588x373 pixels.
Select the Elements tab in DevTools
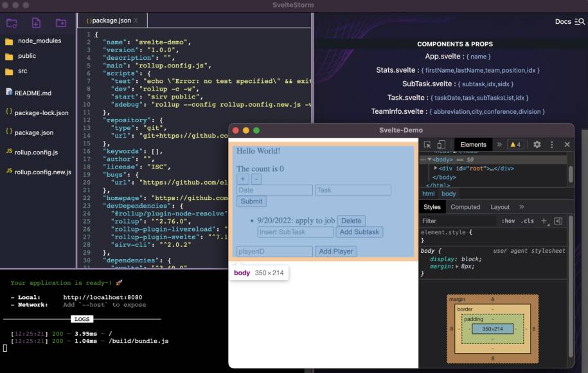click(x=473, y=145)
